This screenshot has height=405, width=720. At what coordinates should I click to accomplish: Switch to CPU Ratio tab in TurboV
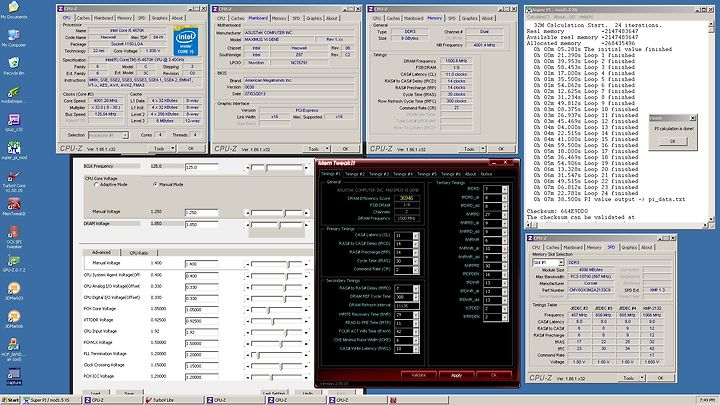139,253
